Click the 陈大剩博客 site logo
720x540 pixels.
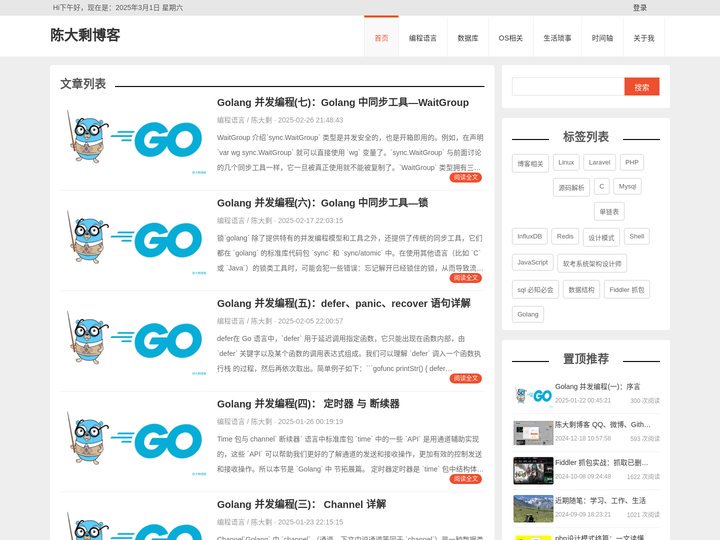coord(85,35)
